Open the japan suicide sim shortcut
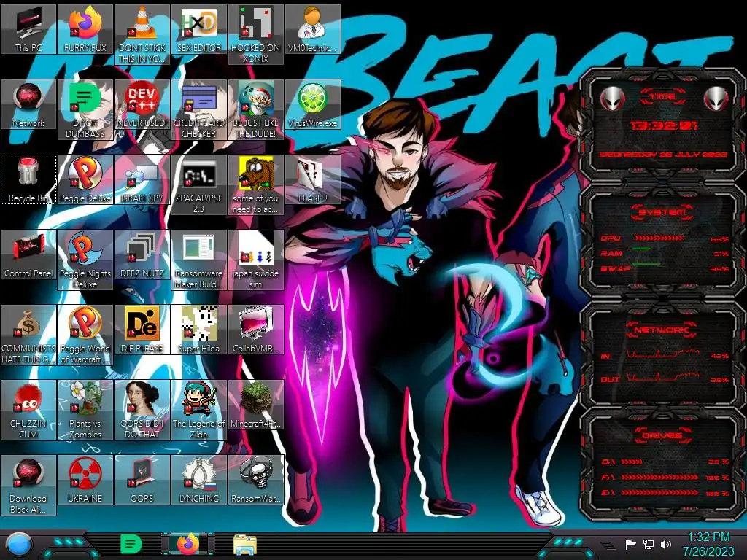This screenshot has height=560, width=747. pos(256,260)
